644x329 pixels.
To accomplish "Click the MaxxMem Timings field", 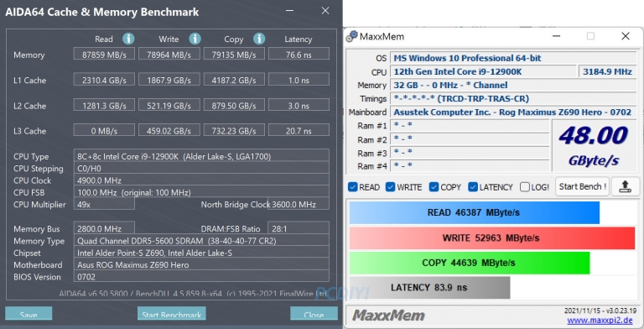I will [x=513, y=99].
